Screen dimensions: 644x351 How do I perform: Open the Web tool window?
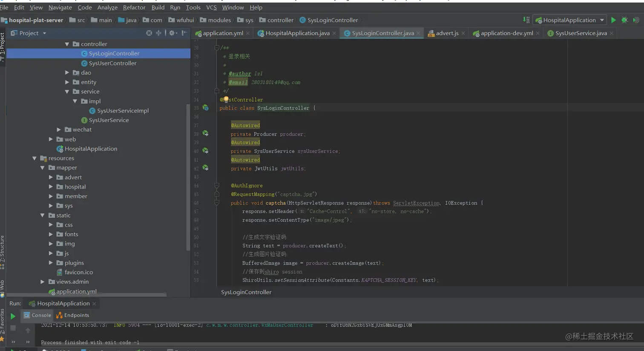pyautogui.click(x=2, y=288)
